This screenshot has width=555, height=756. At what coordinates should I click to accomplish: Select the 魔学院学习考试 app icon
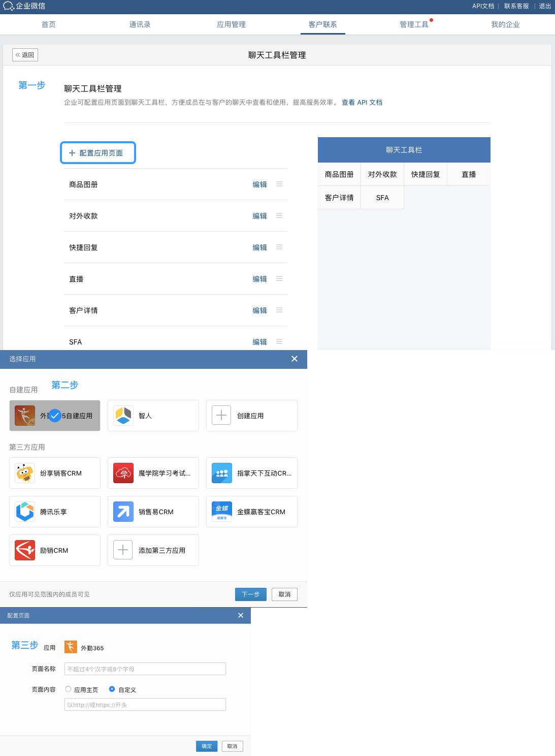[x=123, y=473]
